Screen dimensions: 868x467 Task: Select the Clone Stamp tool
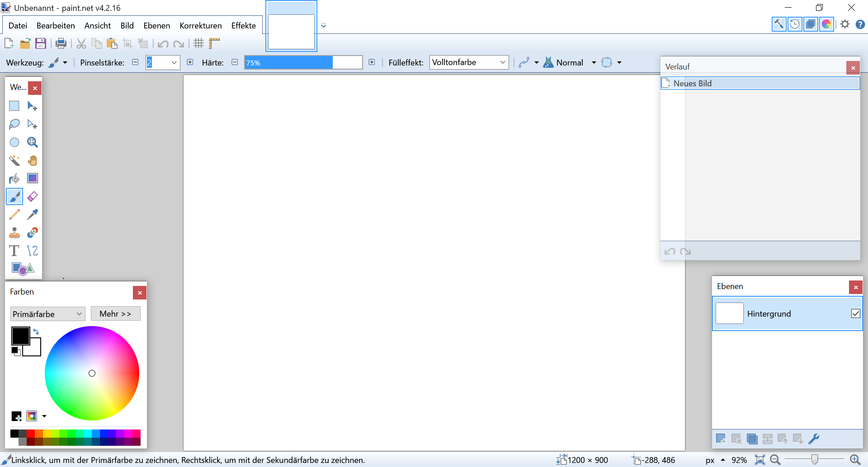tap(14, 233)
